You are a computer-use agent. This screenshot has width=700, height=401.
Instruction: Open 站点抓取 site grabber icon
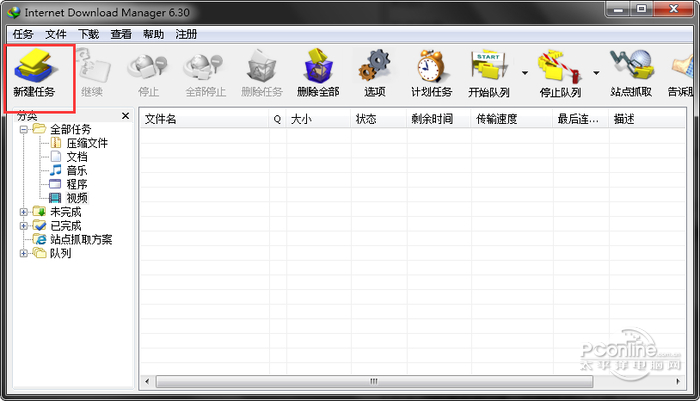click(x=631, y=66)
